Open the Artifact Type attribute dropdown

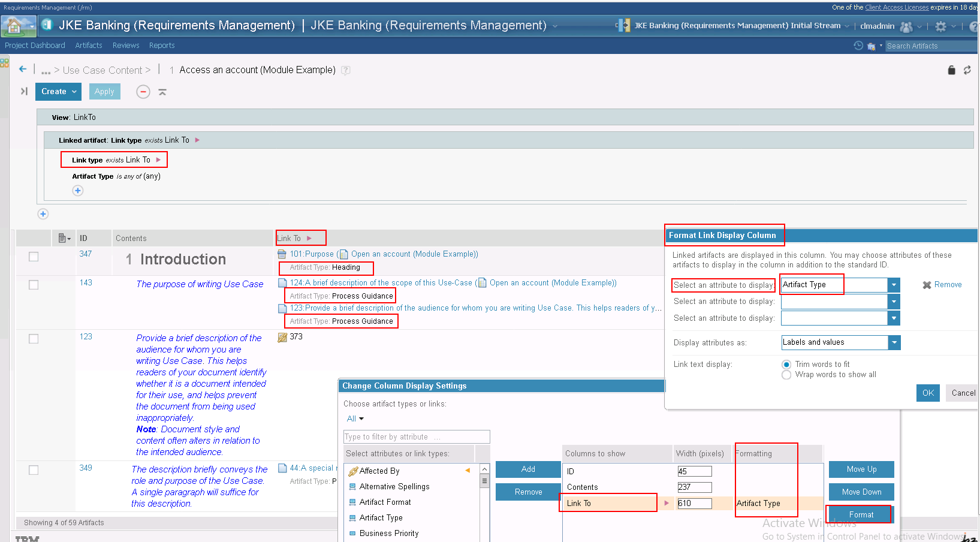[894, 285]
